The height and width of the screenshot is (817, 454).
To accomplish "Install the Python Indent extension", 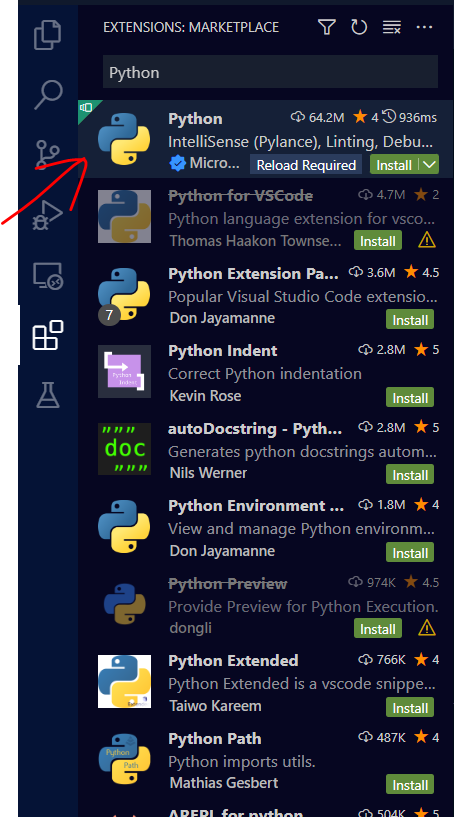I will pyautogui.click(x=410, y=398).
